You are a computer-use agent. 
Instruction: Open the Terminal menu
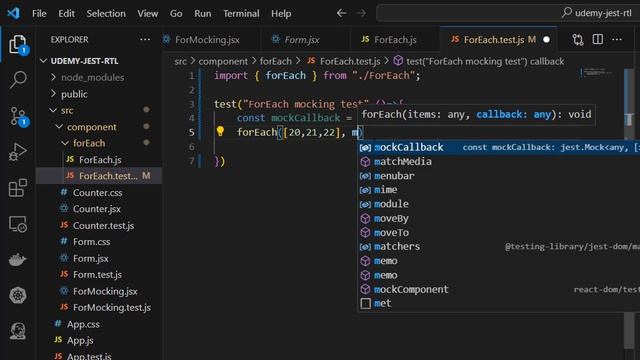[241, 13]
